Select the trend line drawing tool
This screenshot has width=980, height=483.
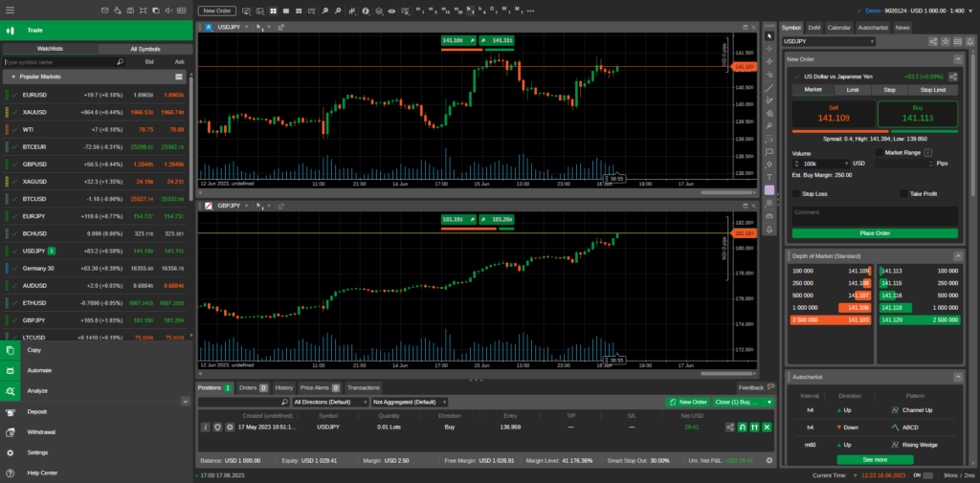click(769, 87)
